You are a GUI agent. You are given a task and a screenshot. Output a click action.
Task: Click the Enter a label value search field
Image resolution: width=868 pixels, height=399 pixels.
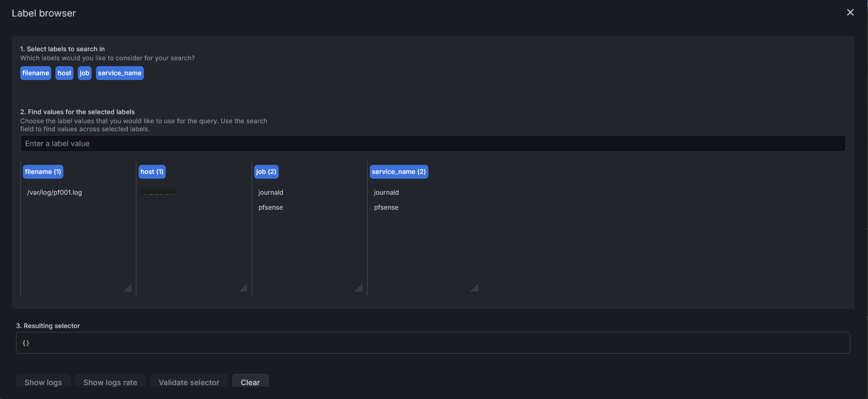pos(433,143)
